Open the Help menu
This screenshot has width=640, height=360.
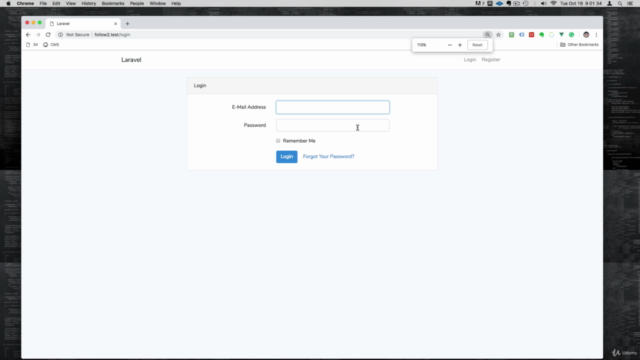(x=176, y=3)
